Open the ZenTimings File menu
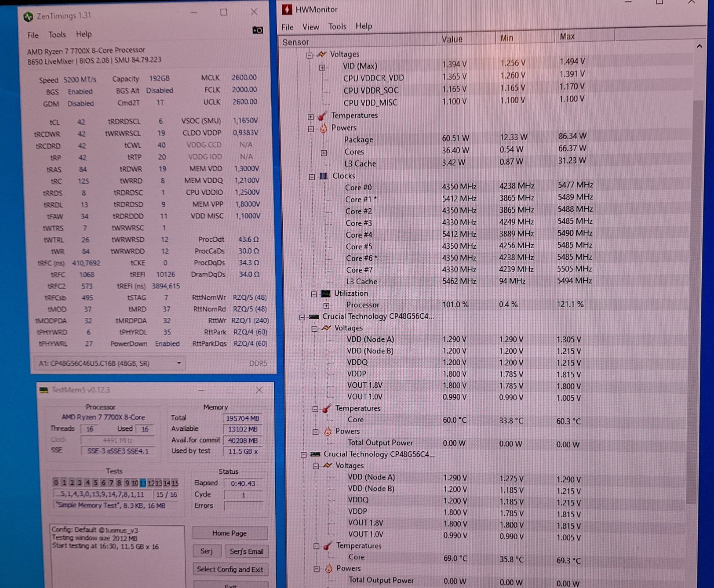The image size is (714, 588). pos(33,35)
